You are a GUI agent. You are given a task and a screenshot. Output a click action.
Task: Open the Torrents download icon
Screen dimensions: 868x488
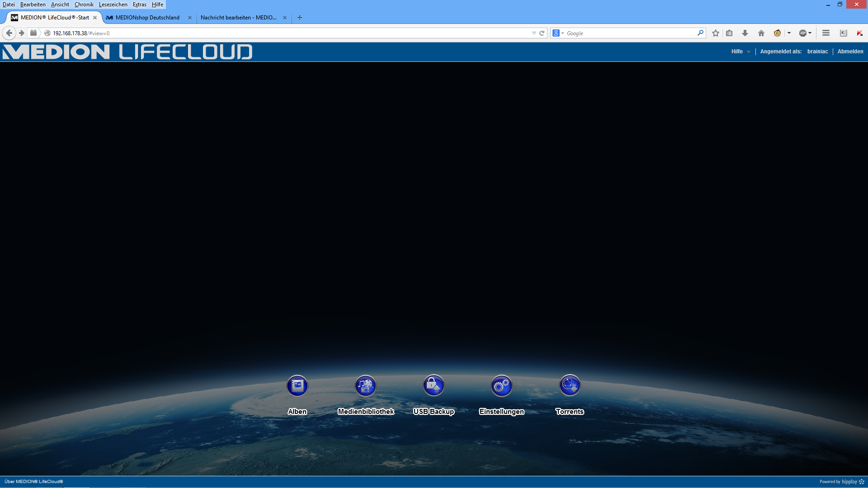(570, 385)
